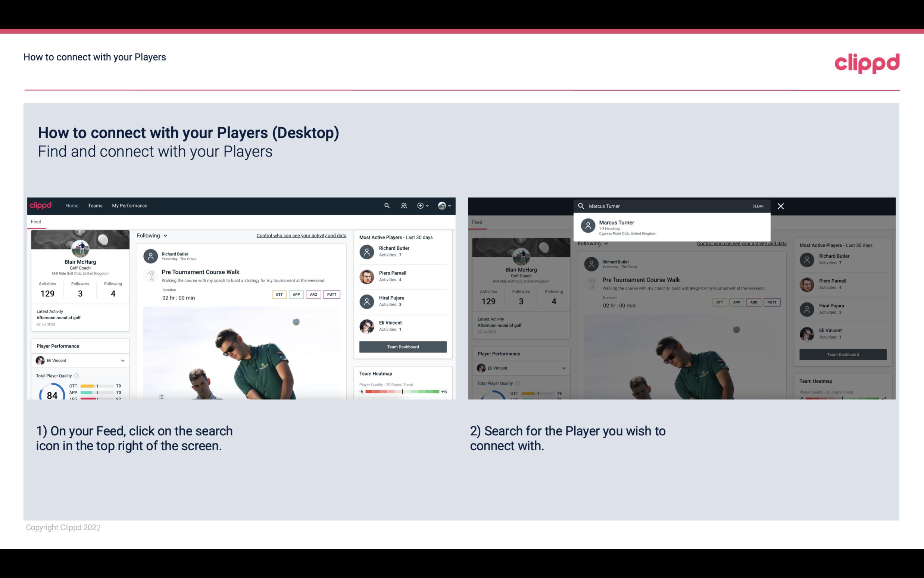924x578 pixels.
Task: Expand the My Performance menu item
Action: 130,205
